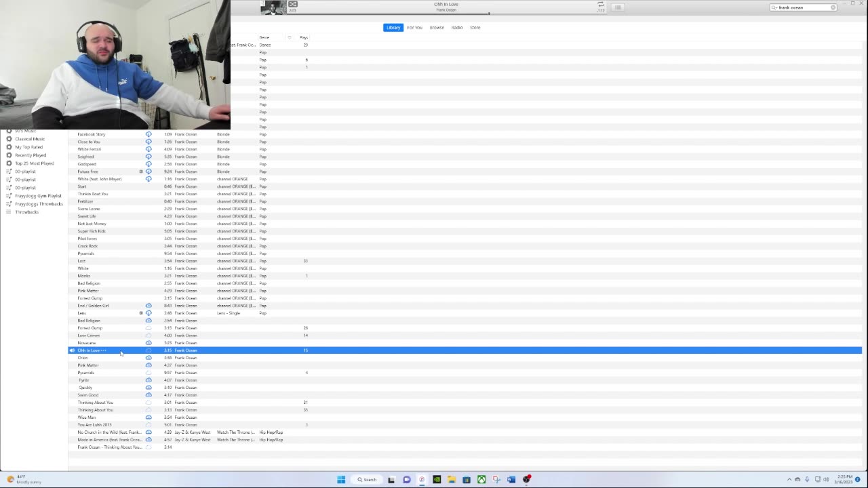868x488 pixels.
Task: Click cloud icon on No Church in the Wild
Action: tap(149, 432)
